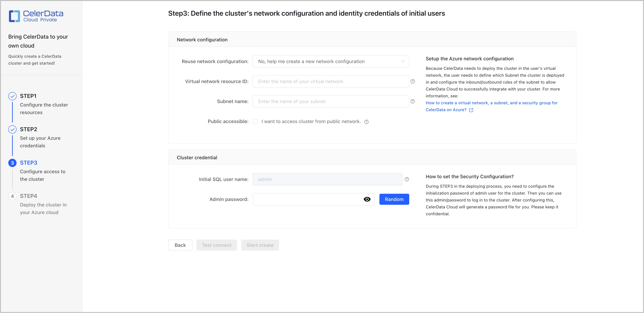Select STEP2 in the sidebar stepper

point(28,129)
